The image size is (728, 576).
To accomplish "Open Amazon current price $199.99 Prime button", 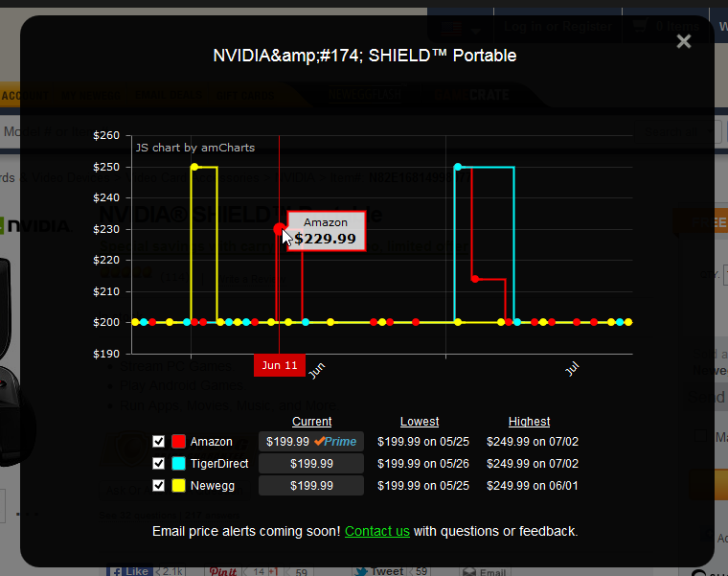I will pyautogui.click(x=311, y=441).
